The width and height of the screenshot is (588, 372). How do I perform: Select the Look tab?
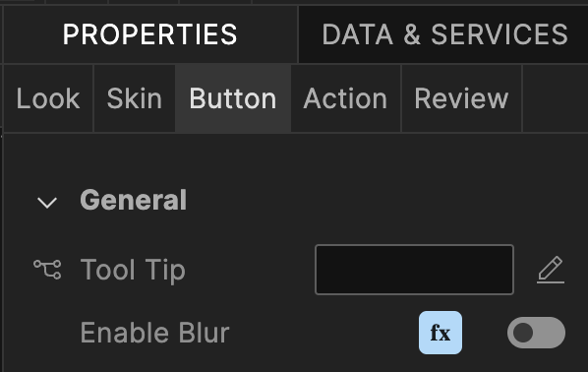tap(48, 98)
